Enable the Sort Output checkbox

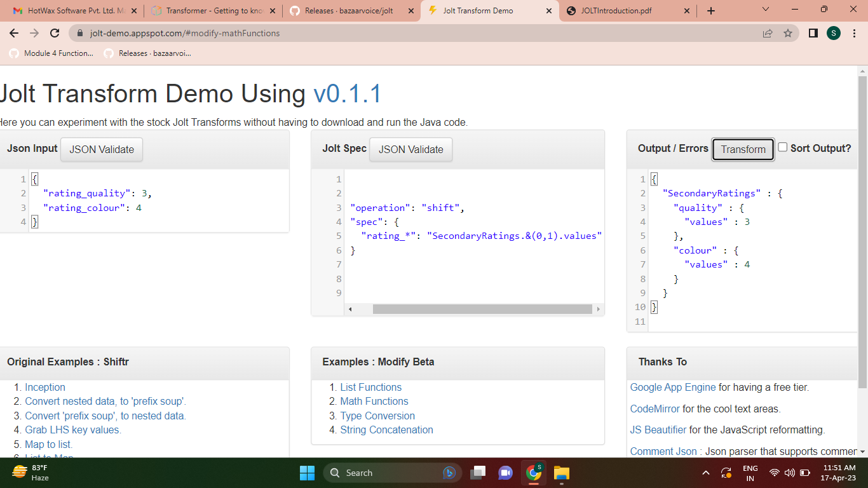coord(783,147)
